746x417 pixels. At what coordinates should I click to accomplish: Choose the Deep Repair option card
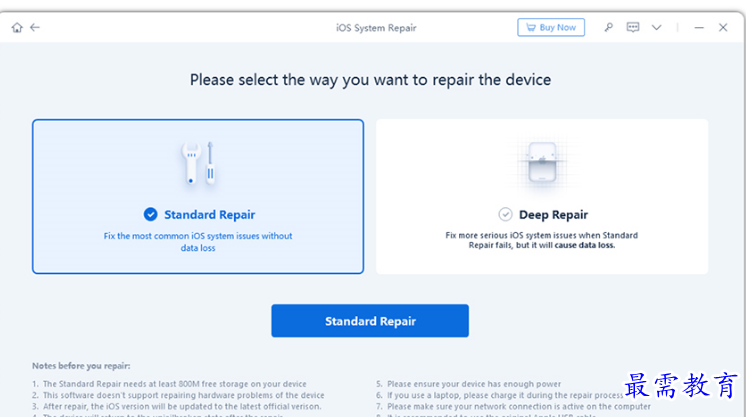(542, 197)
